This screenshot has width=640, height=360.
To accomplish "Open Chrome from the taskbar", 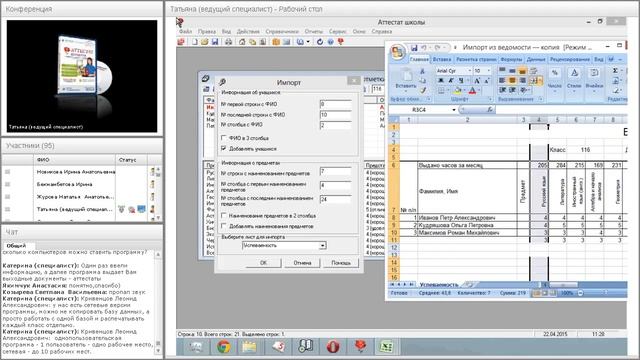I will tap(223, 347).
